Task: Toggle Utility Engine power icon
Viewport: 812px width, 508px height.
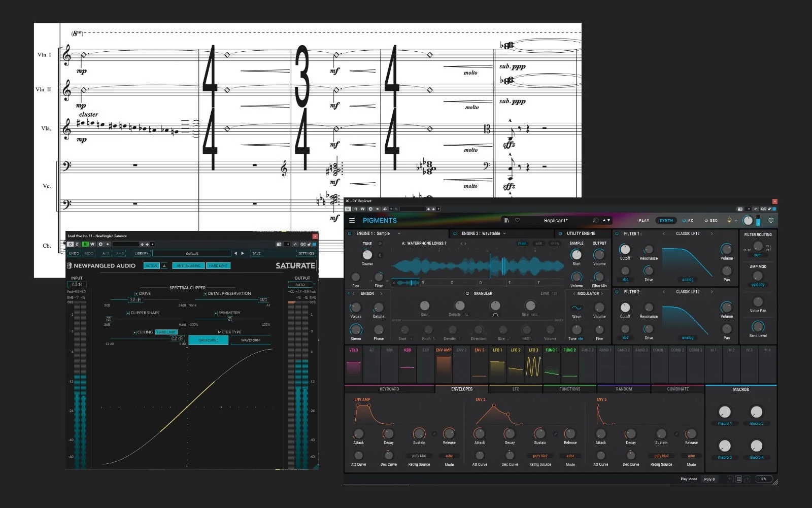Action: [560, 233]
